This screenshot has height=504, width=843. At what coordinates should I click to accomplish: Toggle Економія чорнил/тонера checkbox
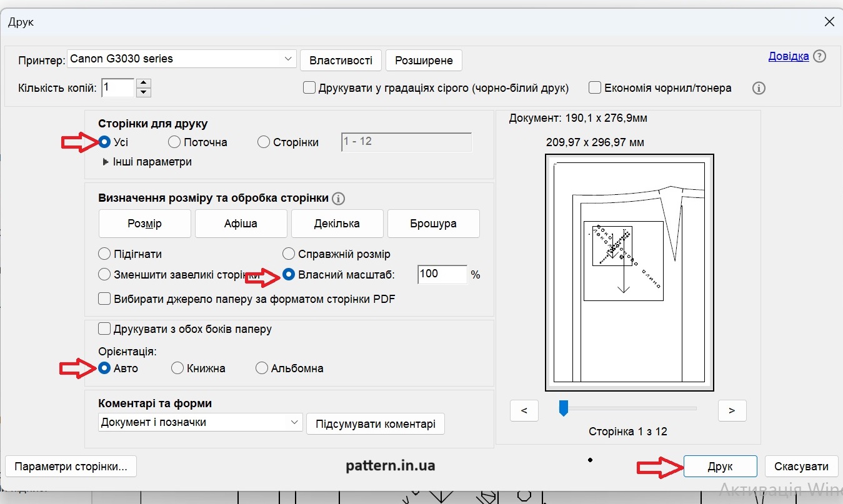coord(595,88)
